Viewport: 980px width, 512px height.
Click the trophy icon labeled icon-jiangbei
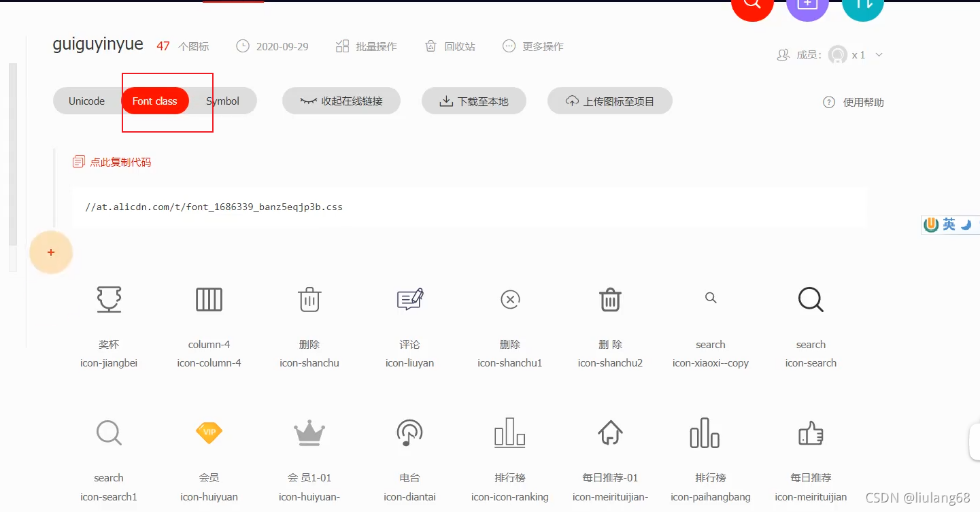pos(109,299)
